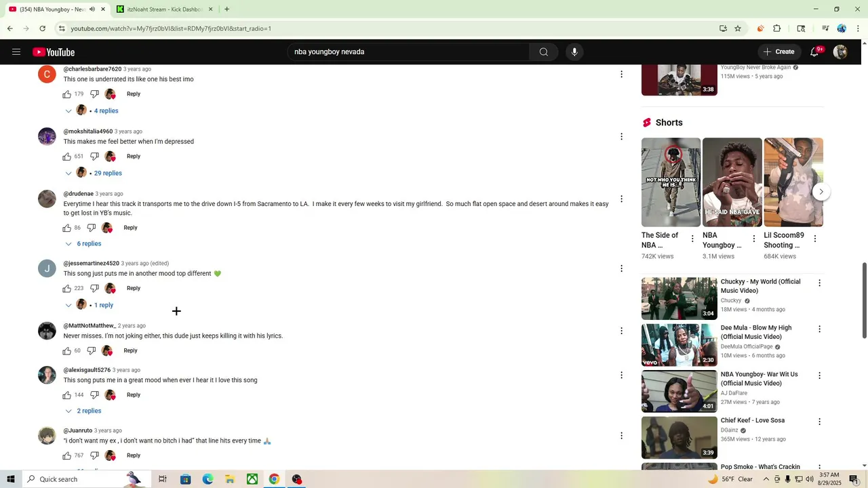Dislike the @MattNotMatthew_ comment
Viewport: 868px width, 488px height.
[92, 351]
